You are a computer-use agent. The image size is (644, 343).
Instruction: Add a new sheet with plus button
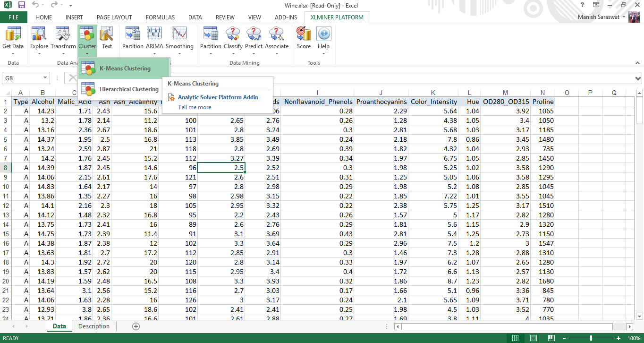pos(136,326)
